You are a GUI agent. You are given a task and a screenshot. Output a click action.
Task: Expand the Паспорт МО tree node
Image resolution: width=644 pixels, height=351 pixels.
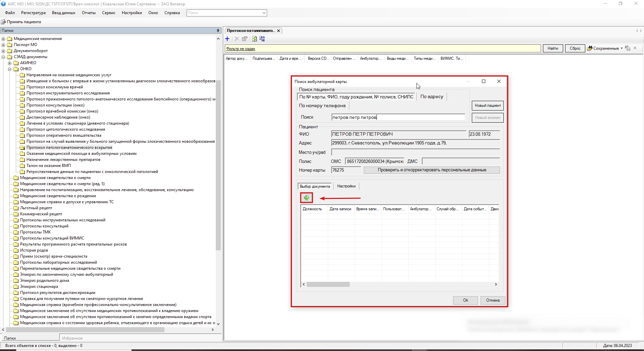click(x=3, y=45)
